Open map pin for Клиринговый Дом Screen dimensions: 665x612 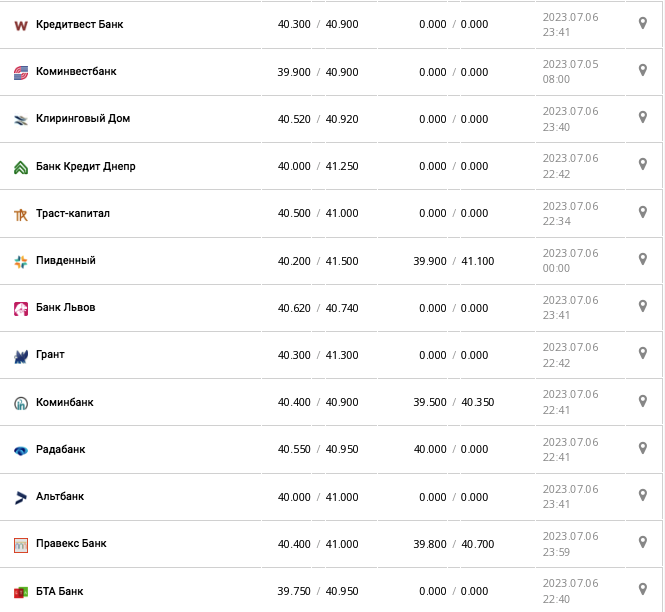[643, 117]
